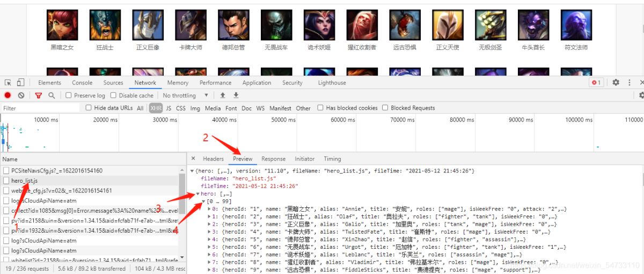The image size is (644, 274).
Task: Expand item 2 with heroId 3
Action: click(x=210, y=223)
